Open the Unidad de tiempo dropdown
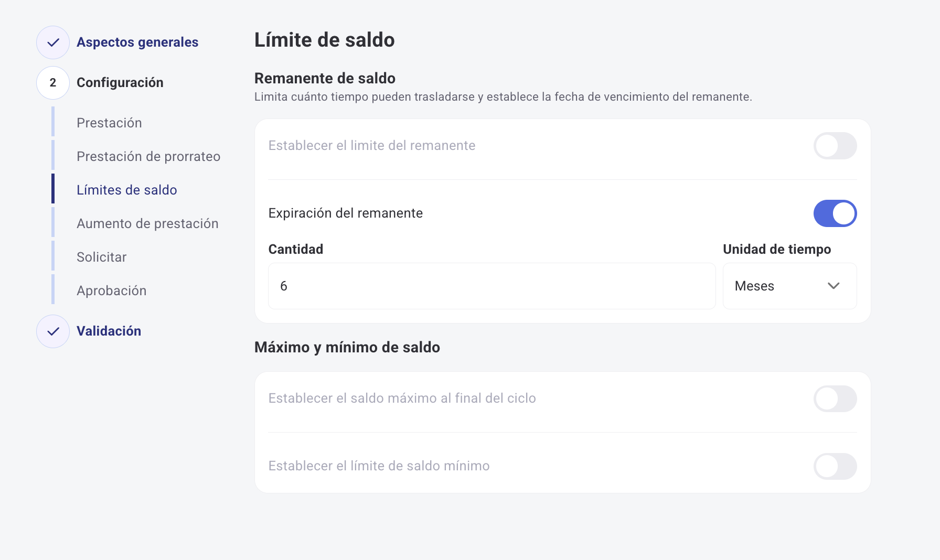Viewport: 940px width, 560px height. 789,286
